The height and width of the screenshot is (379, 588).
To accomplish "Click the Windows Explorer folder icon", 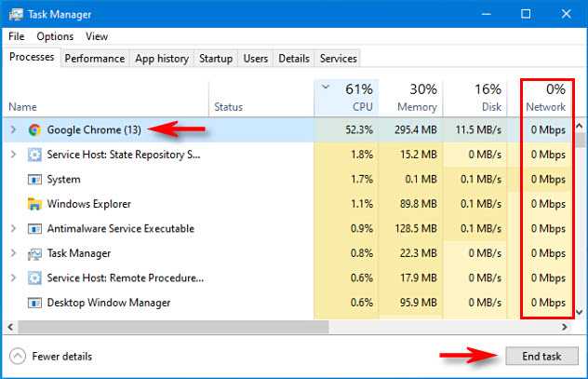I will coord(34,204).
